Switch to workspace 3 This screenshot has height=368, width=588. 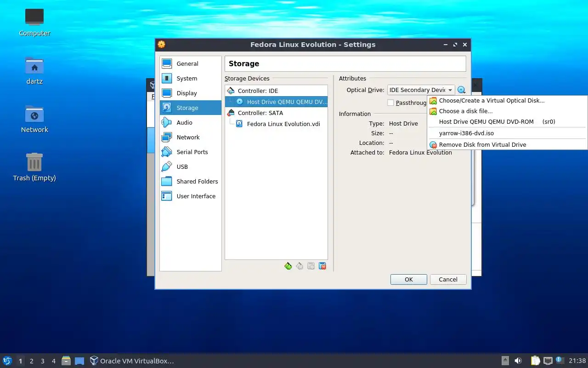click(x=42, y=361)
